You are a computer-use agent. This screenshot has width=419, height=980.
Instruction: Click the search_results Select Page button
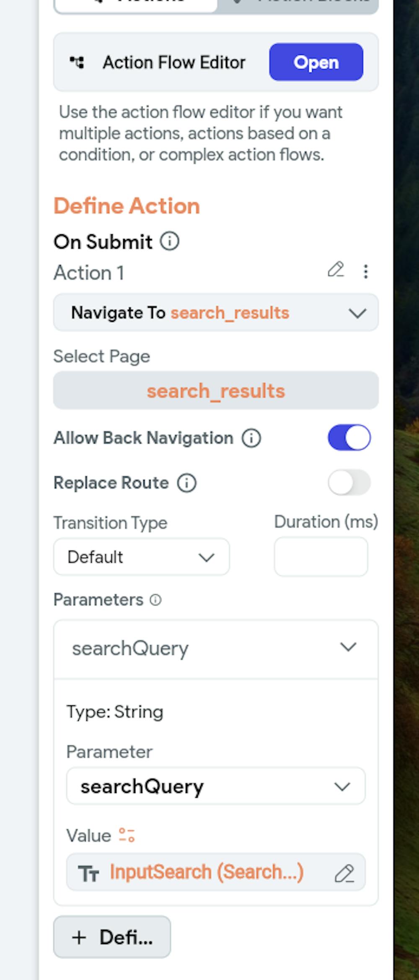[216, 391]
